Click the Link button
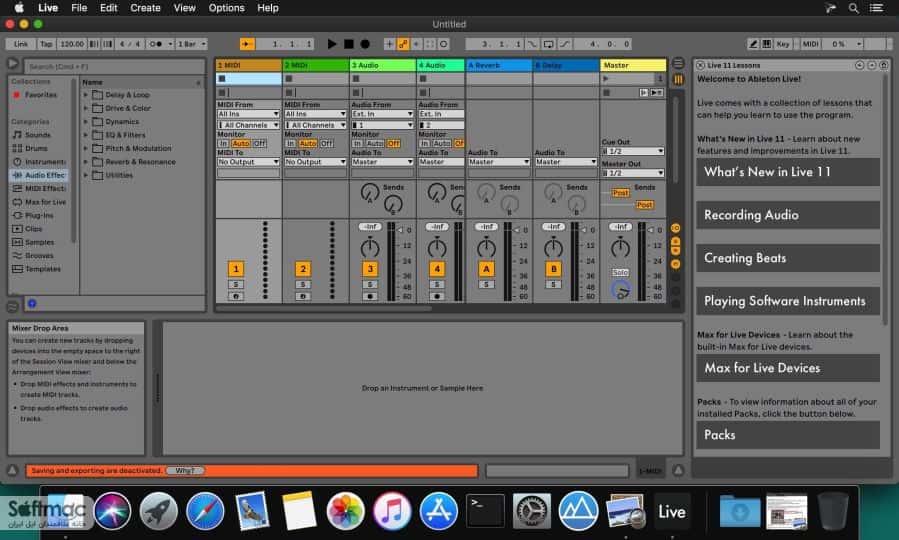This screenshot has width=899, height=540. tap(21, 44)
